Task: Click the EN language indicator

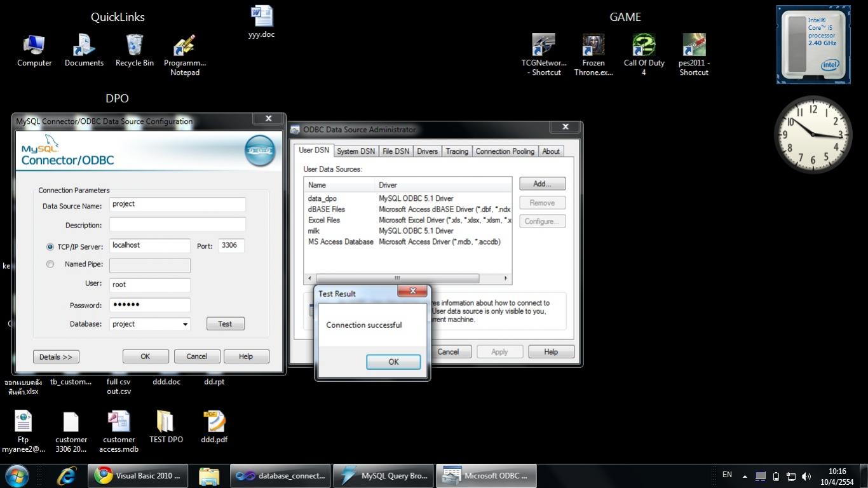Action: coord(728,475)
